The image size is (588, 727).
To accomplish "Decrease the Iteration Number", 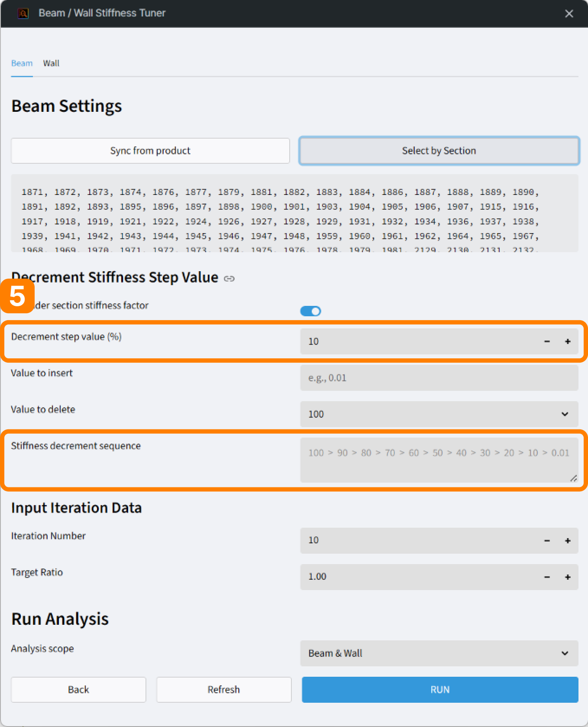I will pyautogui.click(x=547, y=541).
